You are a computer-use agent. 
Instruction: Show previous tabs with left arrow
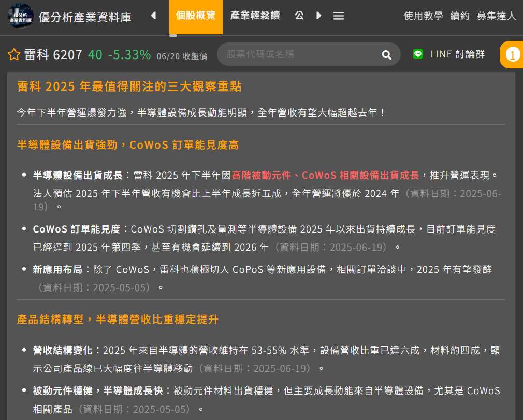point(153,16)
